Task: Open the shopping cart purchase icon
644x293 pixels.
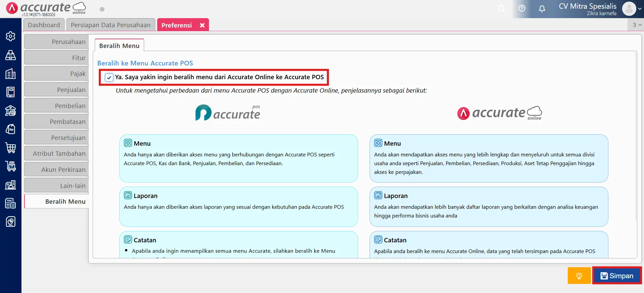Action: (x=10, y=148)
